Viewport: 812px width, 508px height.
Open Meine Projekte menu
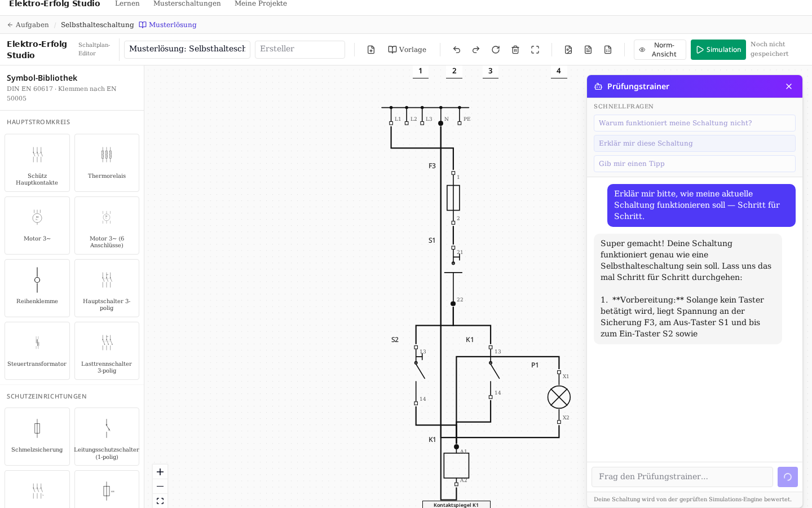point(261,3)
